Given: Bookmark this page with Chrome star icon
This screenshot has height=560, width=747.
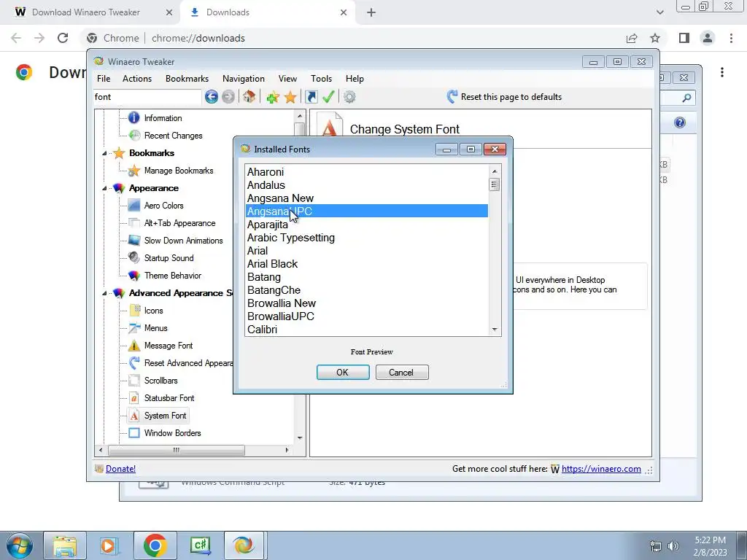Looking at the screenshot, I should pyautogui.click(x=655, y=38).
